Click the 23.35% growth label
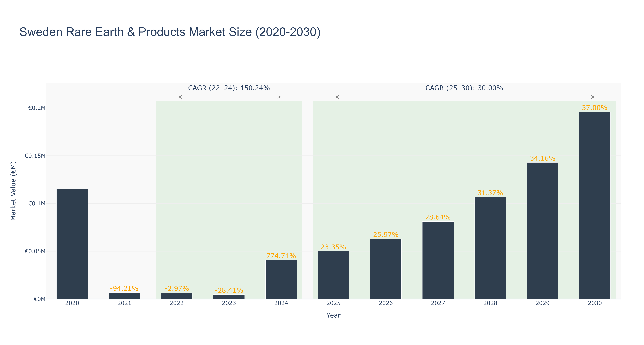This screenshot has width=644, height=345. 333,247
